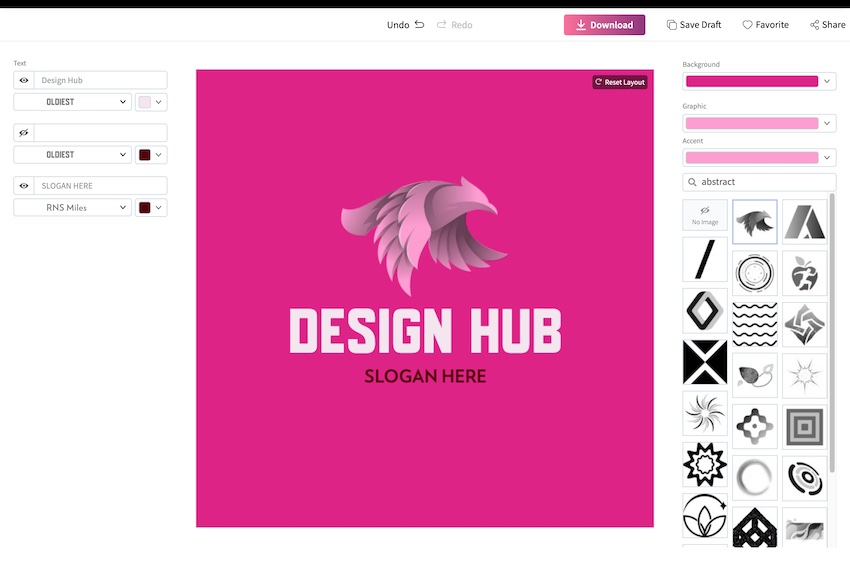Select the rounded cross flower graphic

click(x=755, y=427)
